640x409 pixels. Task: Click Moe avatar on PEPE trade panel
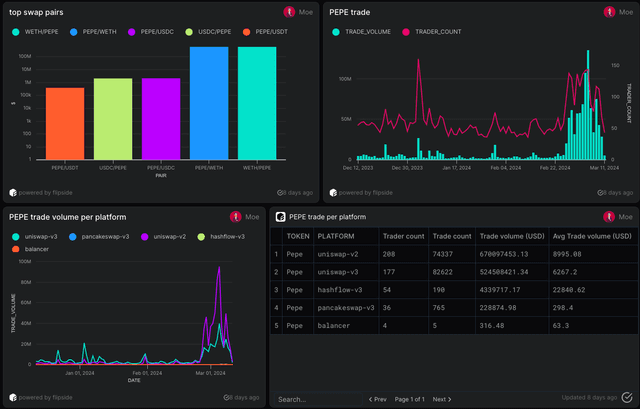click(x=609, y=12)
